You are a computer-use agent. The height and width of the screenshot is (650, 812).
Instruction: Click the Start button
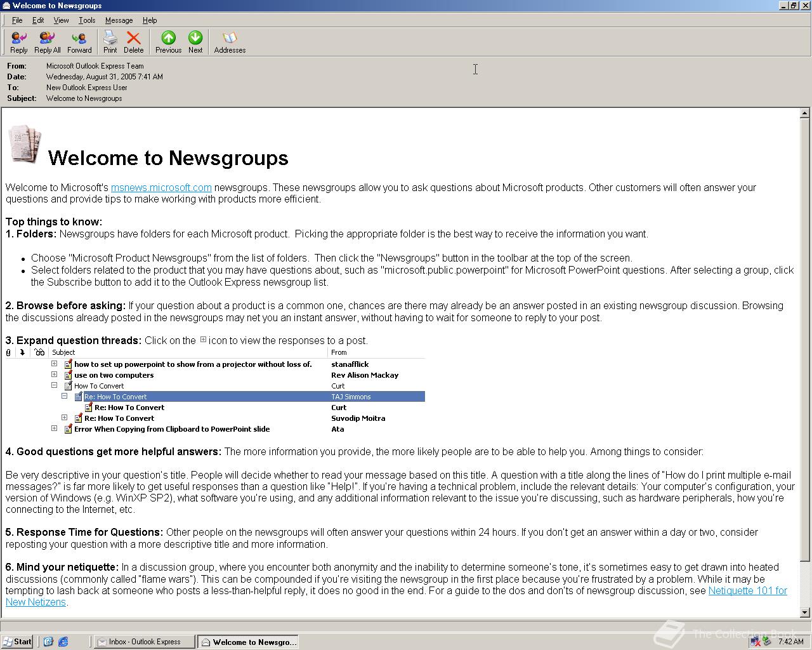tap(17, 642)
